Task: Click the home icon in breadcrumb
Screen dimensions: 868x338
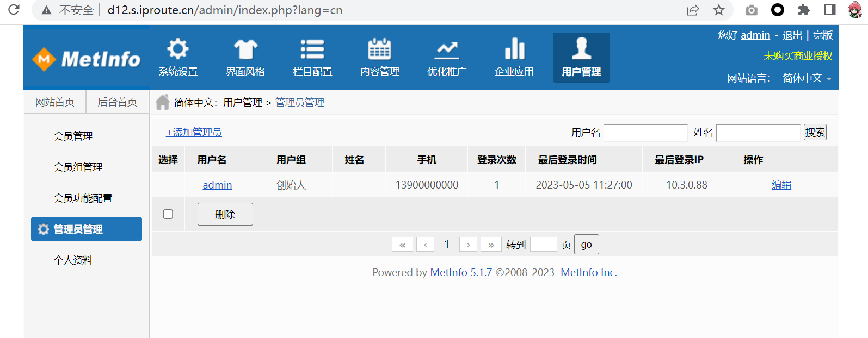Action: pyautogui.click(x=162, y=102)
